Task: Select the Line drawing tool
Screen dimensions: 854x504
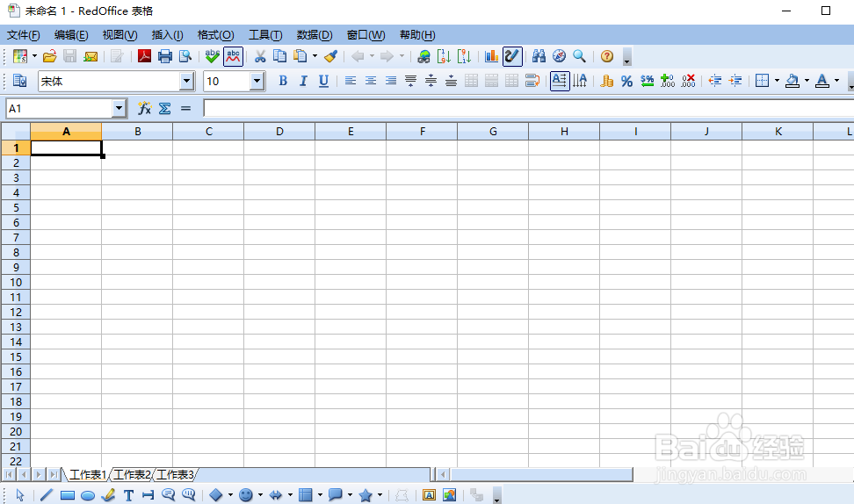Action: click(x=47, y=494)
